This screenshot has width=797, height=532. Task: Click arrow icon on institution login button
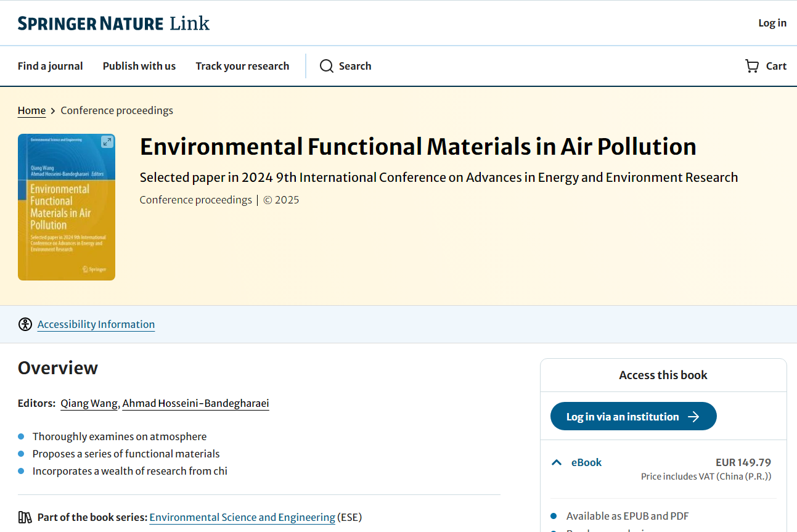click(x=693, y=417)
